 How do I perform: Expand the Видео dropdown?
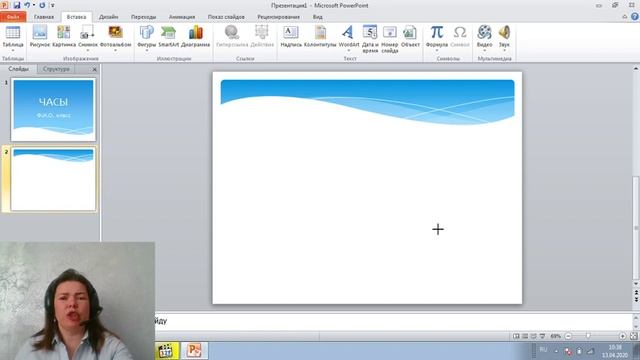pyautogui.click(x=484, y=50)
